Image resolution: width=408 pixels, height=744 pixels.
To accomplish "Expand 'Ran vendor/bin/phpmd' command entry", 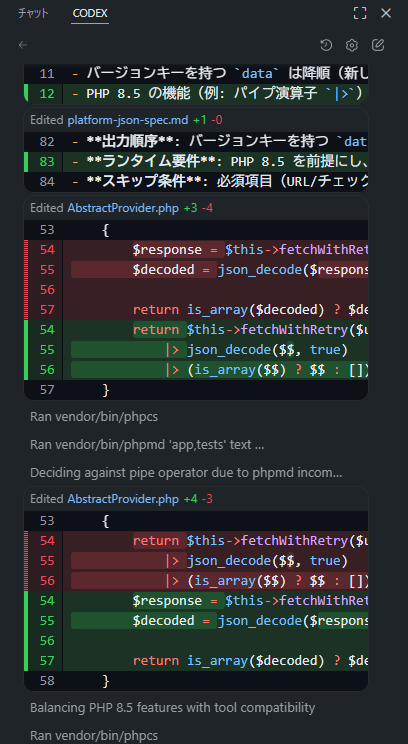I will pyautogui.click(x=147, y=445).
